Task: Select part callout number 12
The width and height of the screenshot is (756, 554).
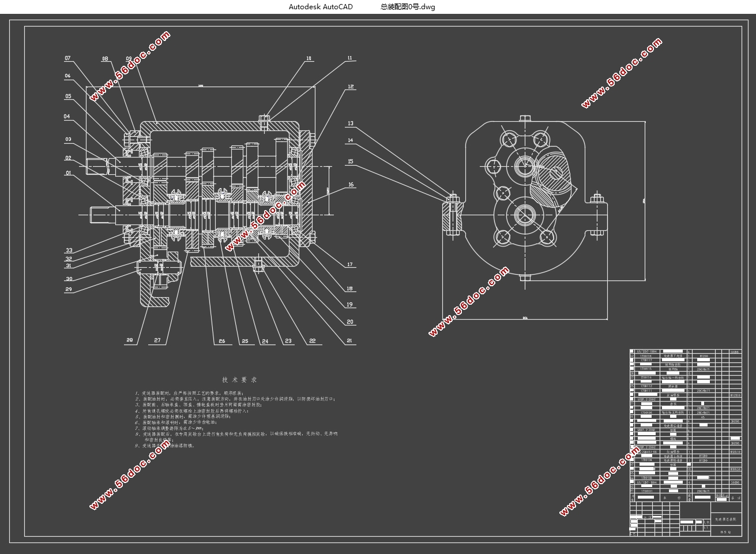Action: (351, 87)
